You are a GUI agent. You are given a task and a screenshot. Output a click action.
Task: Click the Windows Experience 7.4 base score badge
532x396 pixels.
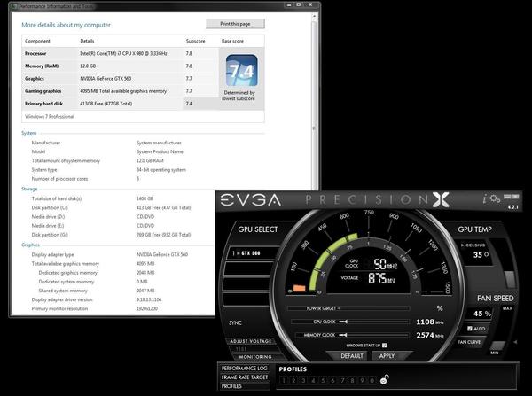(x=241, y=71)
